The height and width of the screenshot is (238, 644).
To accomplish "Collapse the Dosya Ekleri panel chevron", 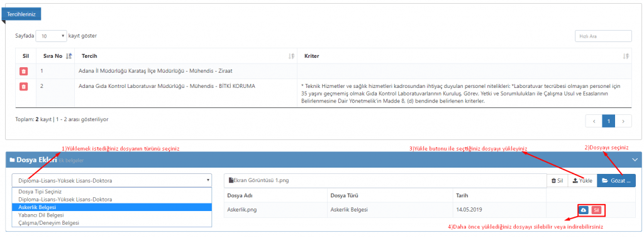I will coord(635,160).
